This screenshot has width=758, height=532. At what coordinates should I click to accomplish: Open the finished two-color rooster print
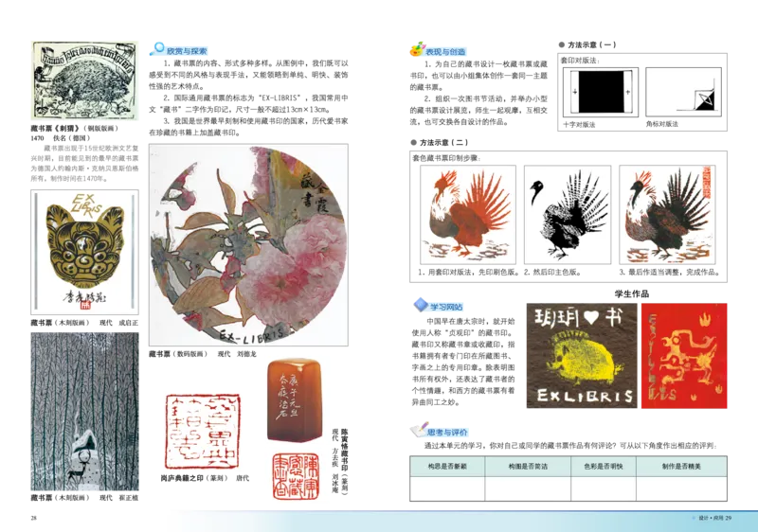coord(668,214)
